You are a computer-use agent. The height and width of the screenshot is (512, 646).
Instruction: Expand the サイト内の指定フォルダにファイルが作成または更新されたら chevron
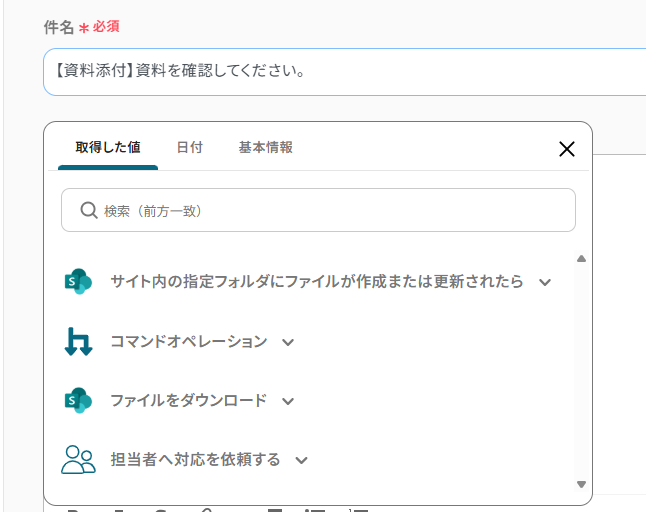click(545, 283)
